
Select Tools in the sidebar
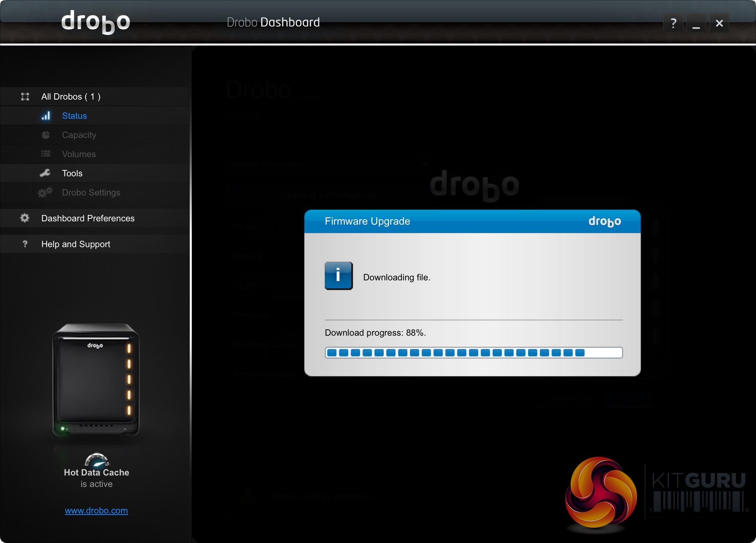72,173
